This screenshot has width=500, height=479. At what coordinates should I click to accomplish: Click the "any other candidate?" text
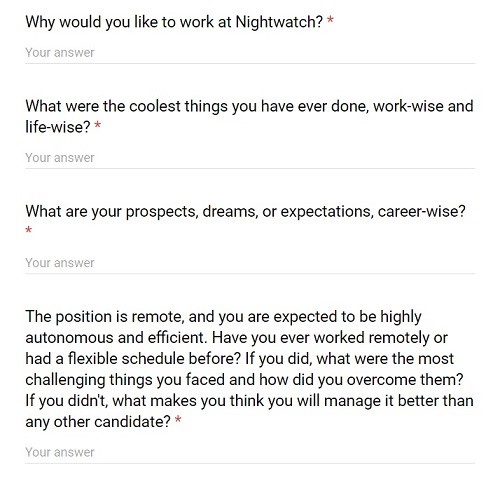pyautogui.click(x=98, y=422)
